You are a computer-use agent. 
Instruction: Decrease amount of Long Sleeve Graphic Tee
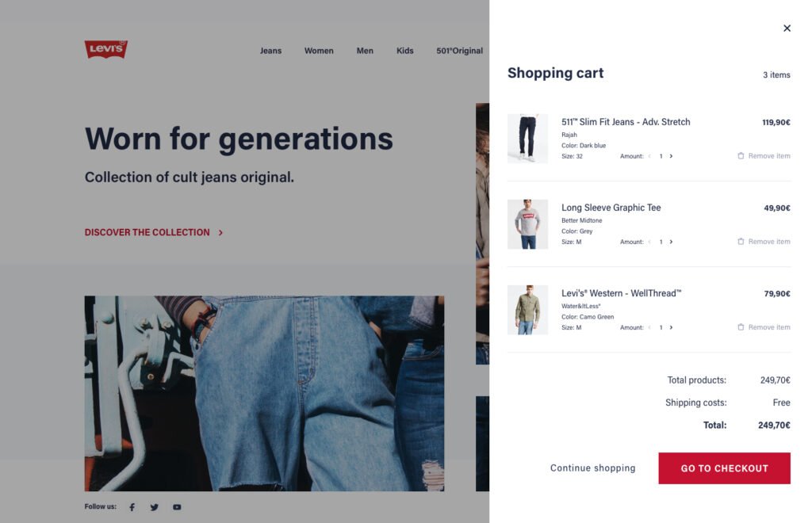coord(649,242)
